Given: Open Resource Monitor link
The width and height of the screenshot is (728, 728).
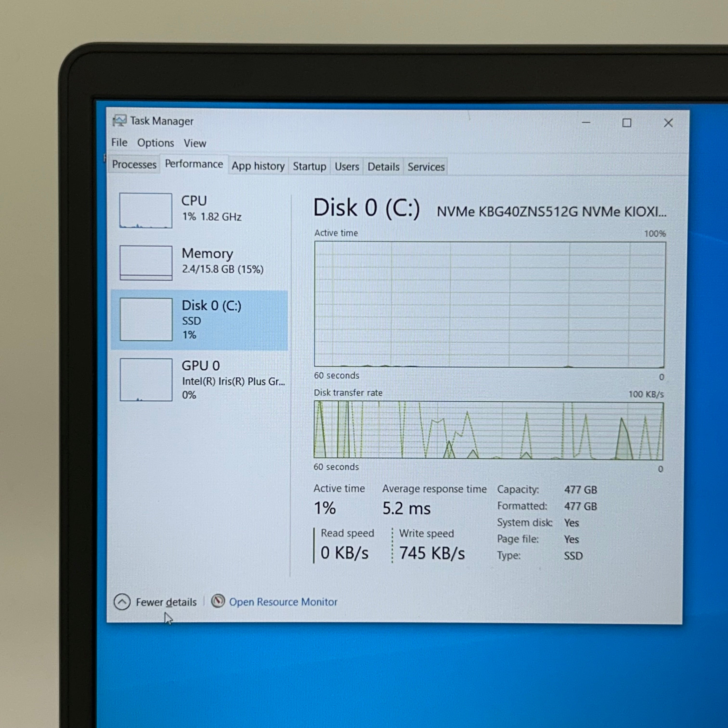Looking at the screenshot, I should 283,602.
